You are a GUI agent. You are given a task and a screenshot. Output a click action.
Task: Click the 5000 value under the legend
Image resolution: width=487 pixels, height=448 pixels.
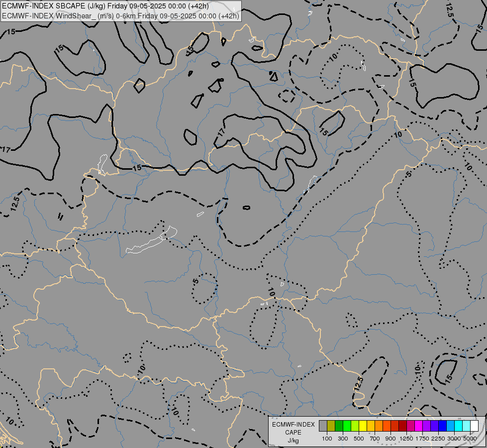pos(470,439)
